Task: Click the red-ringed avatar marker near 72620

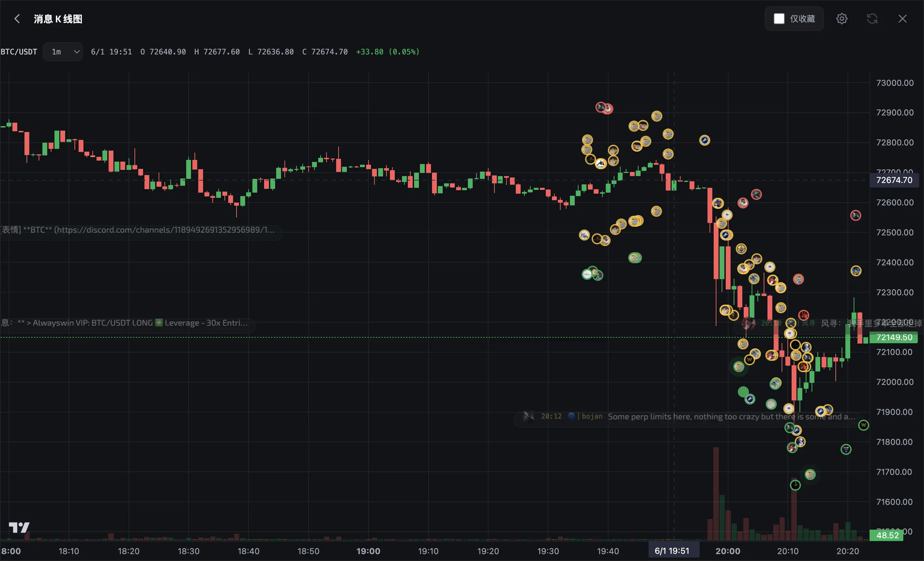Action: tap(756, 194)
